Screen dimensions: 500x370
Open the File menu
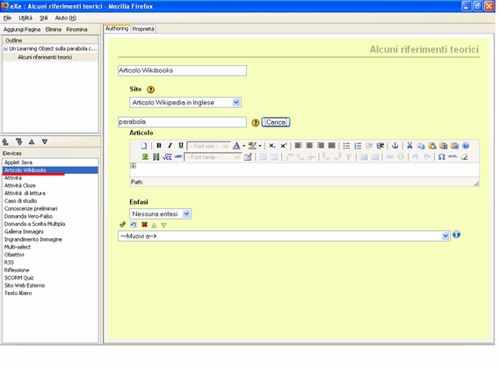click(7, 18)
